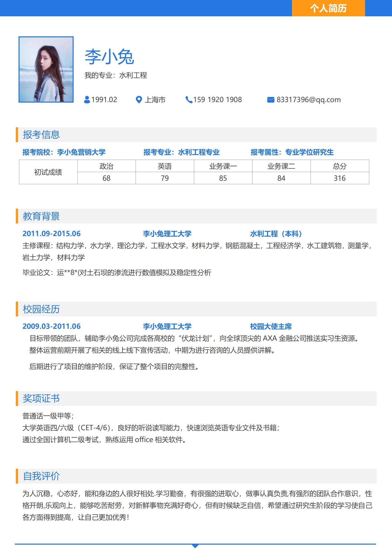Click the 校园经历 section header

(41, 309)
